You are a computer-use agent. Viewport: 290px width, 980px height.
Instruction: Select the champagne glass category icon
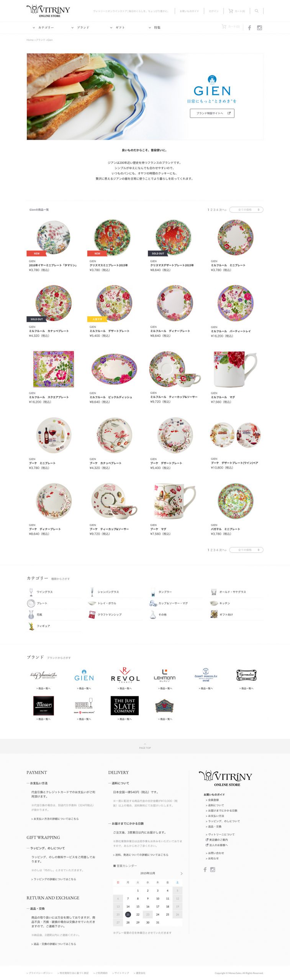point(92,592)
